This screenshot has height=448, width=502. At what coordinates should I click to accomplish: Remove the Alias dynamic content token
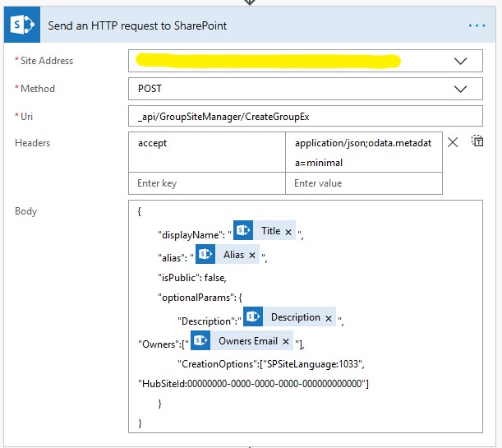tap(252, 255)
